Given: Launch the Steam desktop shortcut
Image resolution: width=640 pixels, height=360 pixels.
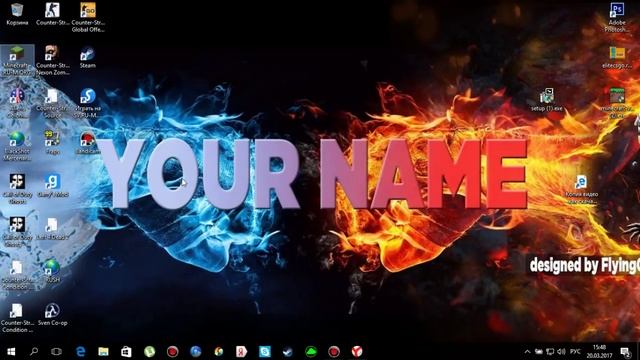Looking at the screenshot, I should click(88, 58).
